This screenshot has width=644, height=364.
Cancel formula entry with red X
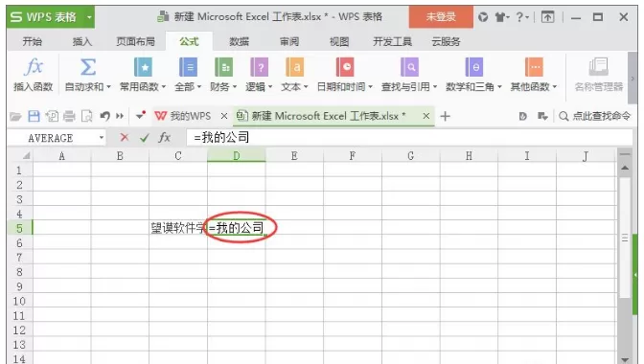(x=124, y=138)
